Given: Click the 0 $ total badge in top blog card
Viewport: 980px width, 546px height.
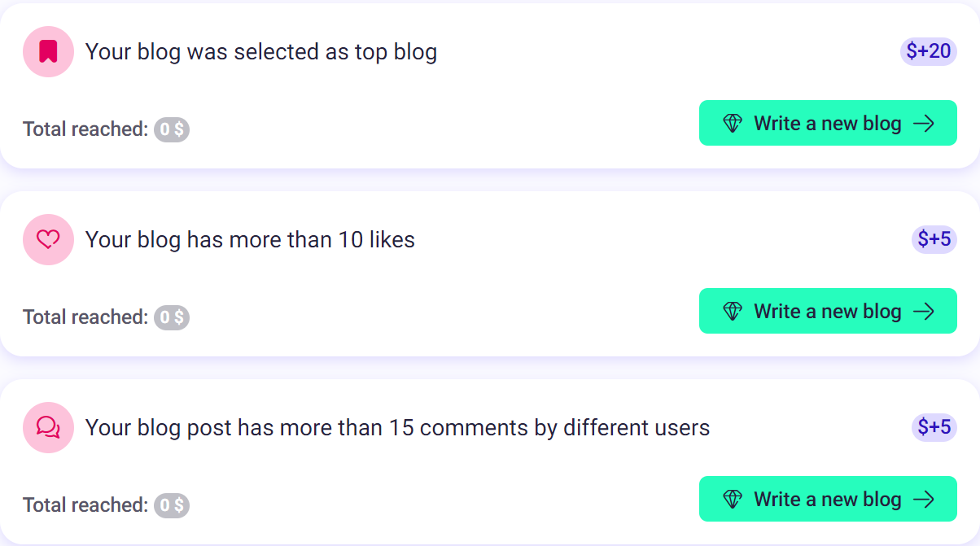Looking at the screenshot, I should (x=172, y=129).
